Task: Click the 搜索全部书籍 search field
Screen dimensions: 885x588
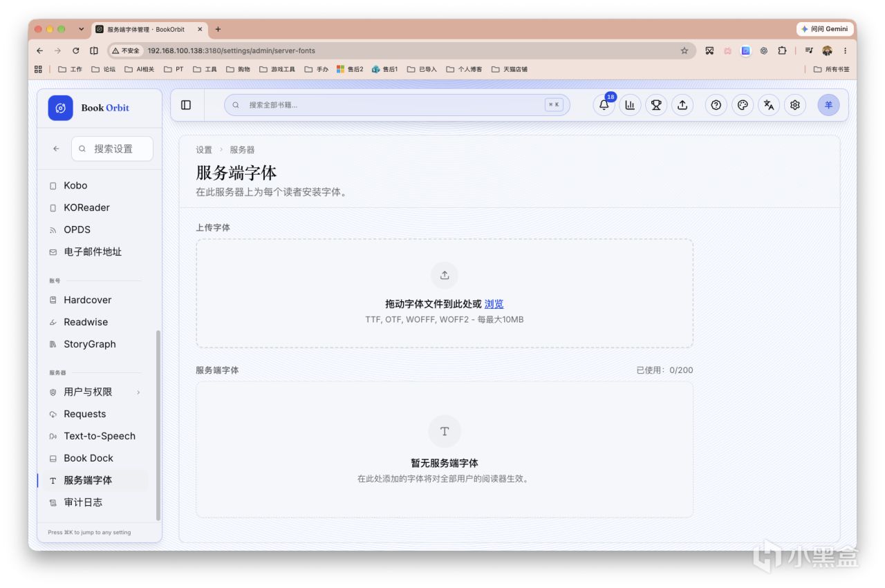Action: pyautogui.click(x=397, y=105)
